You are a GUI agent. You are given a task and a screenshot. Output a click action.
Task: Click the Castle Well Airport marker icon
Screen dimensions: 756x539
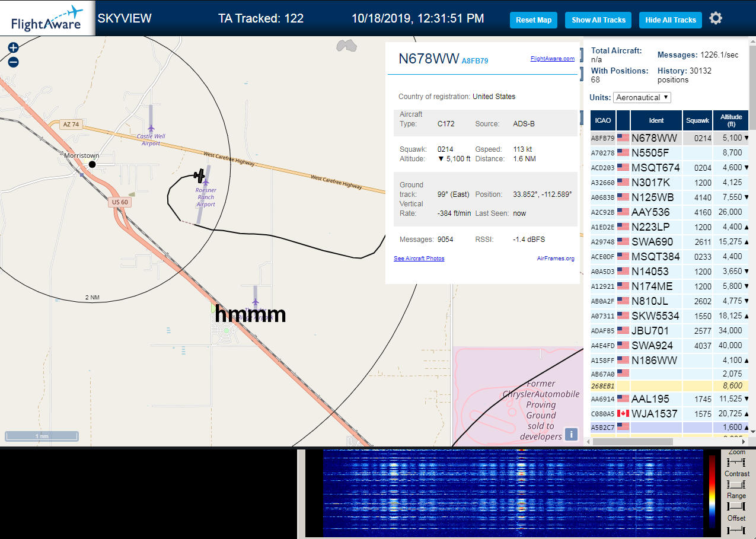(x=151, y=128)
